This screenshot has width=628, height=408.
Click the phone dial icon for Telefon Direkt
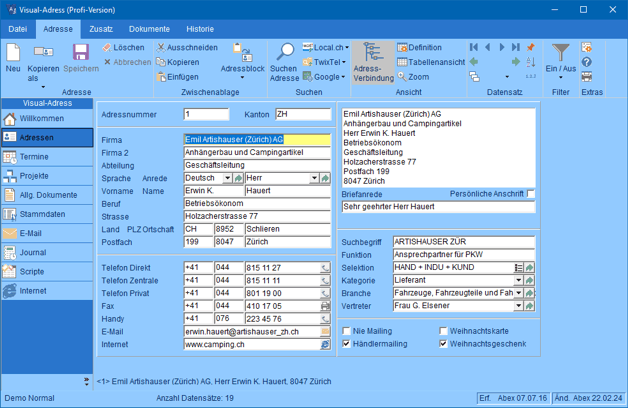[325, 268]
